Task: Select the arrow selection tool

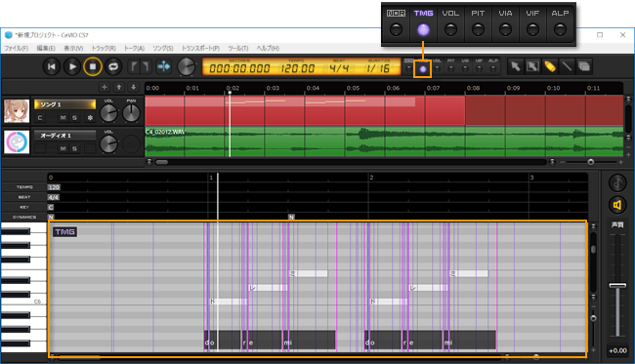Action: click(x=516, y=66)
